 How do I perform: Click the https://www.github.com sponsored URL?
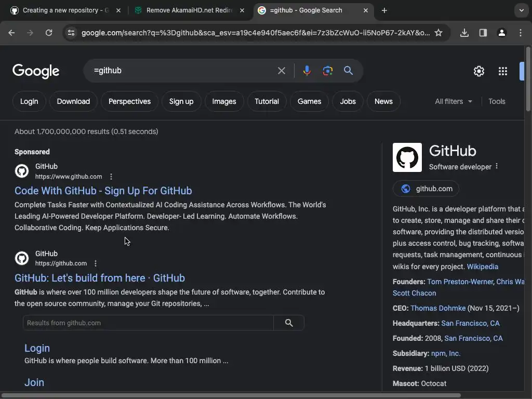(x=69, y=177)
